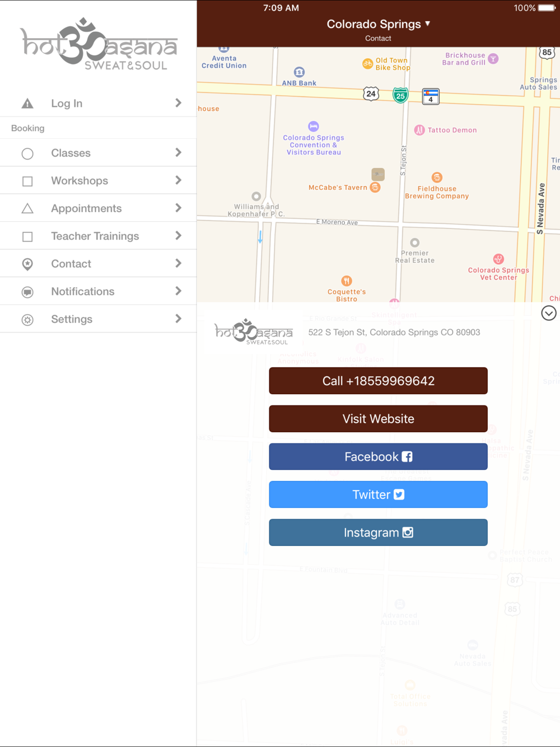Select the Contact menu item
This screenshot has width=560, height=747.
pyautogui.click(x=98, y=264)
